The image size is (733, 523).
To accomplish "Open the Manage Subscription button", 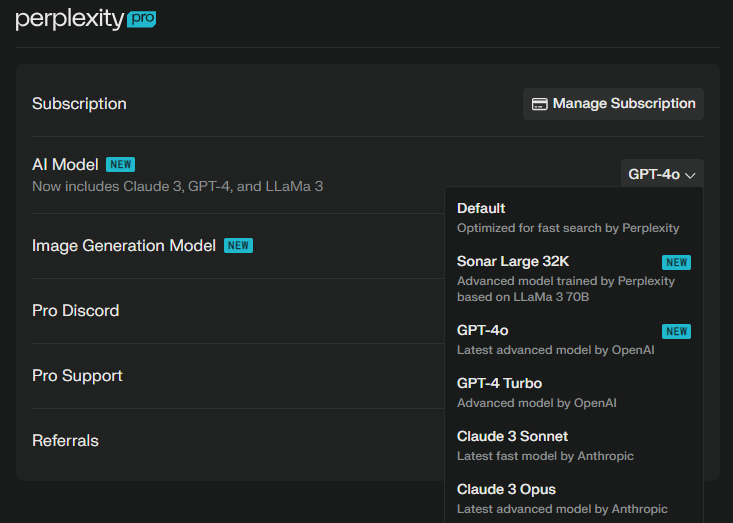I will coord(613,104).
